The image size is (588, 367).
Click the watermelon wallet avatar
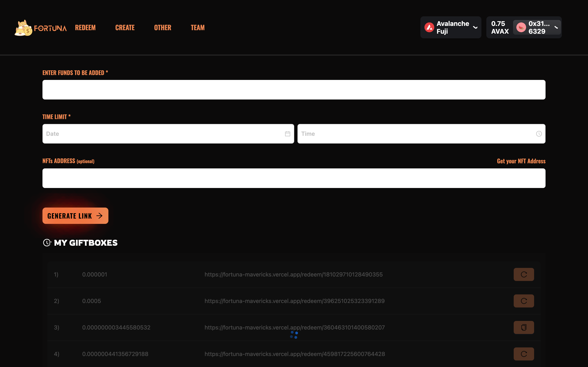[x=521, y=28]
